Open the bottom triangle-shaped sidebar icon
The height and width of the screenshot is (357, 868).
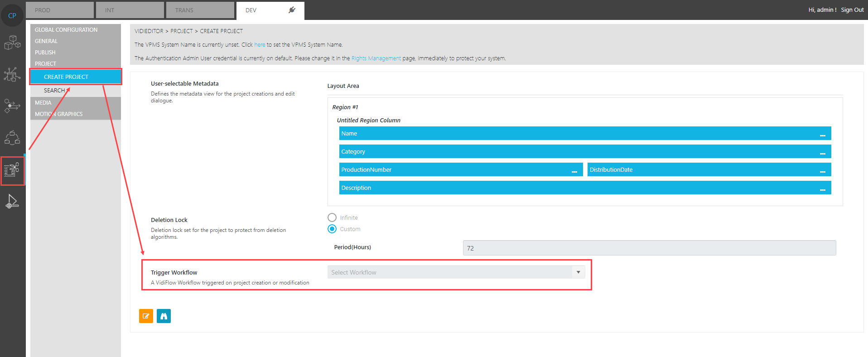tap(12, 201)
